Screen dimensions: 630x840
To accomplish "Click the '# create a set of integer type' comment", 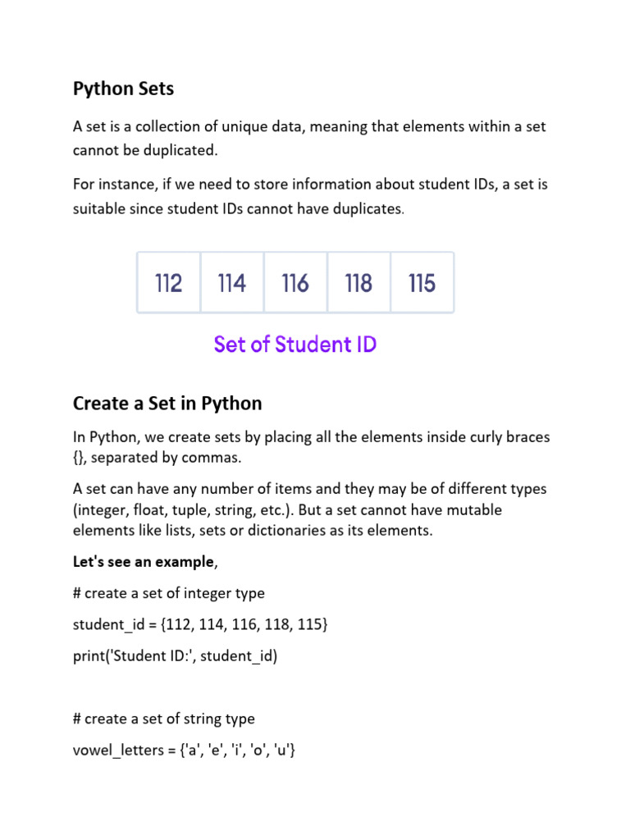I will [169, 593].
